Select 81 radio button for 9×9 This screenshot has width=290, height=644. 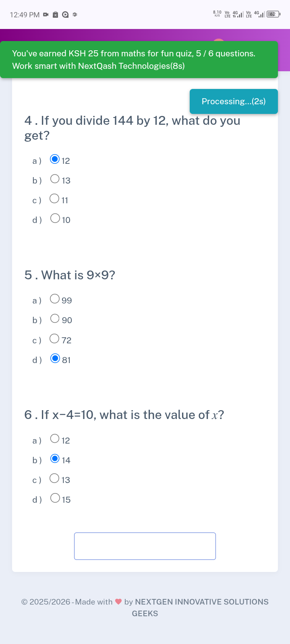coord(55,358)
